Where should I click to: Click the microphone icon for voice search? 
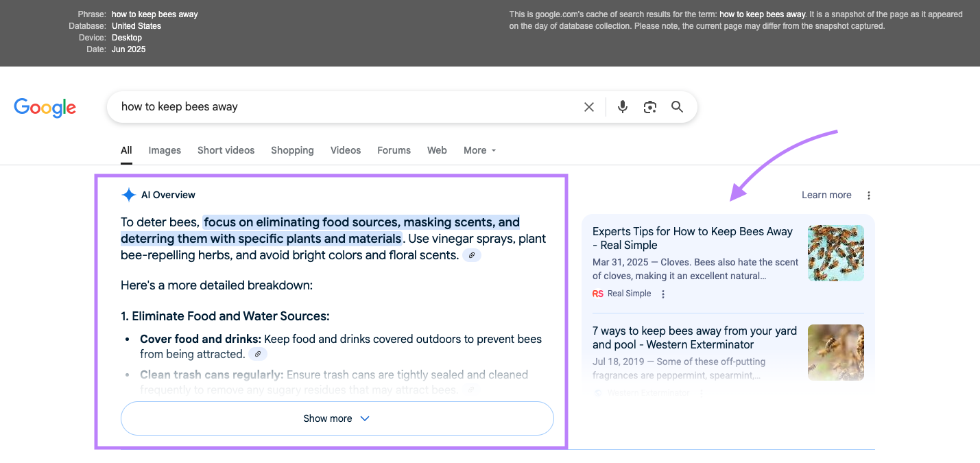click(622, 107)
